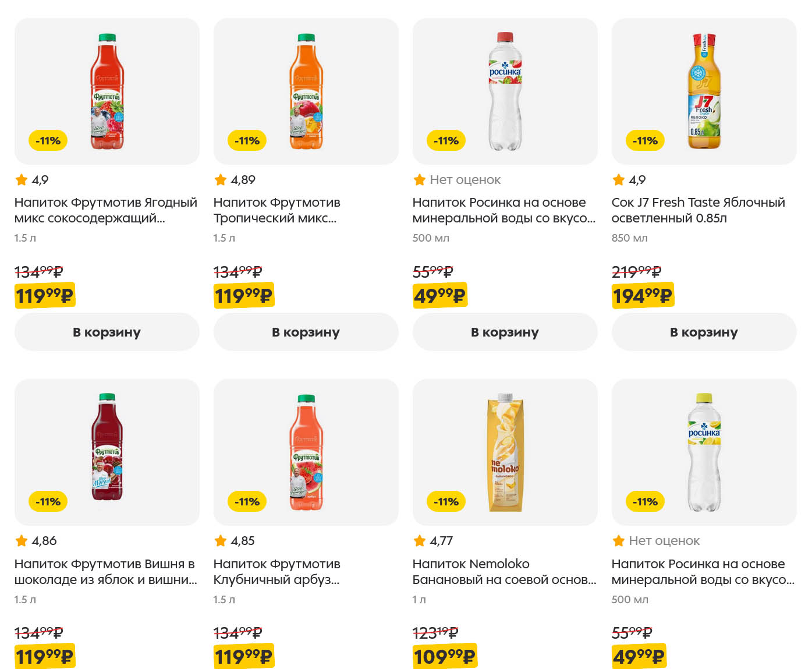Open Nemoloko Банановый carton image
The height and width of the screenshot is (669, 812).
click(505, 452)
